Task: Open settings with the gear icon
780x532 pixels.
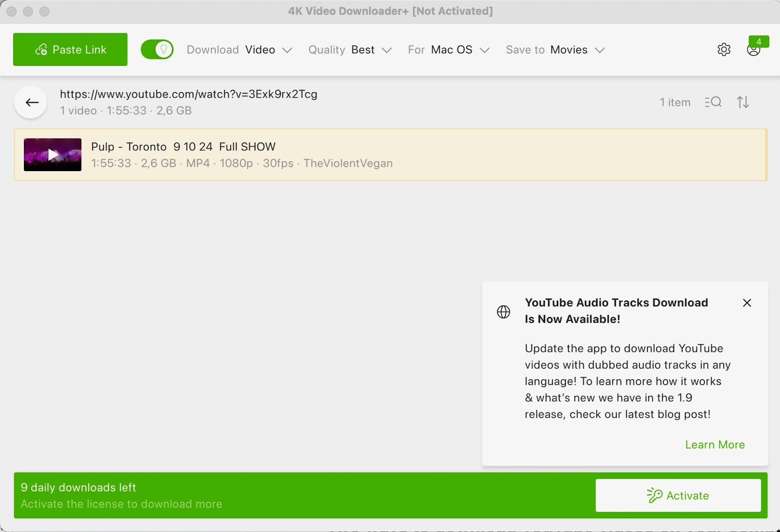Action: point(724,50)
